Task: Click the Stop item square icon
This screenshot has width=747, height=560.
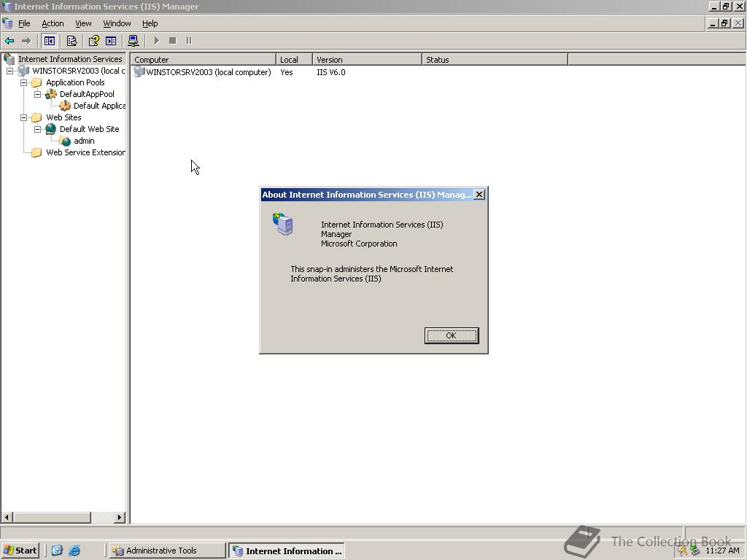Action: [172, 41]
